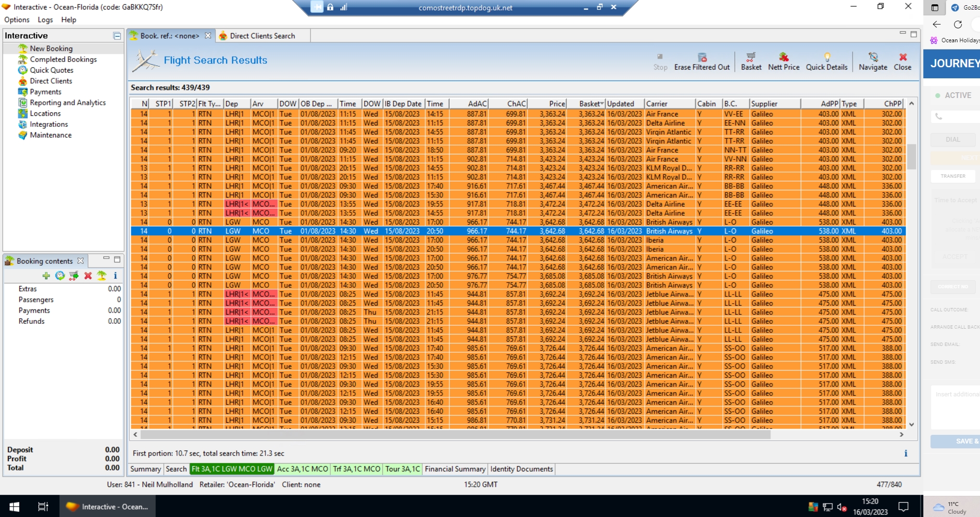
Task: Open the Financial Summary tab
Action: tap(455, 469)
